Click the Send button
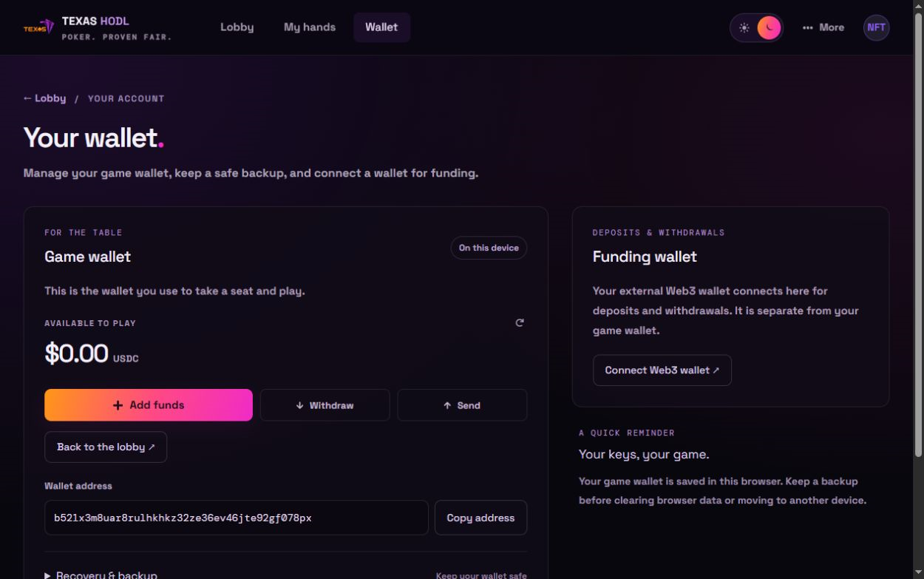Screen dimensions: 924x579 point(462,405)
